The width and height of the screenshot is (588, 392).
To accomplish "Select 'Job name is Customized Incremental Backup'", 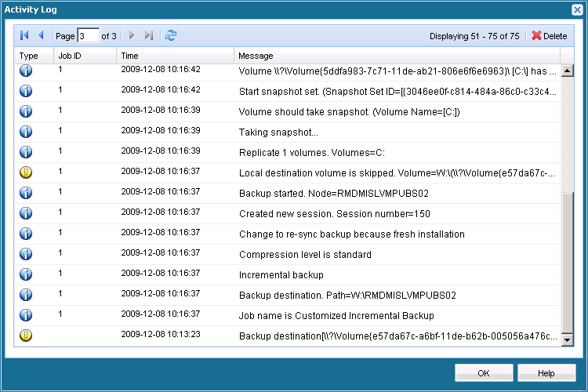I will 336,316.
